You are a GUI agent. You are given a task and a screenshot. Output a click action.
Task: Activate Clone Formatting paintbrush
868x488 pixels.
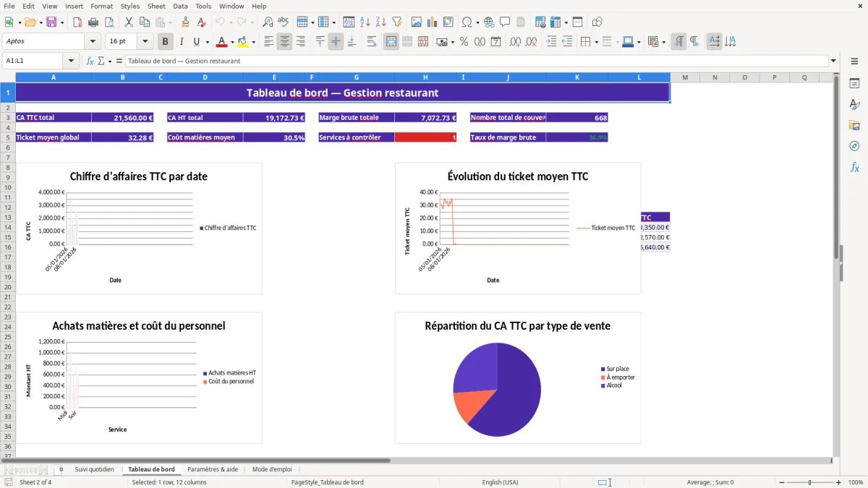[x=186, y=22]
